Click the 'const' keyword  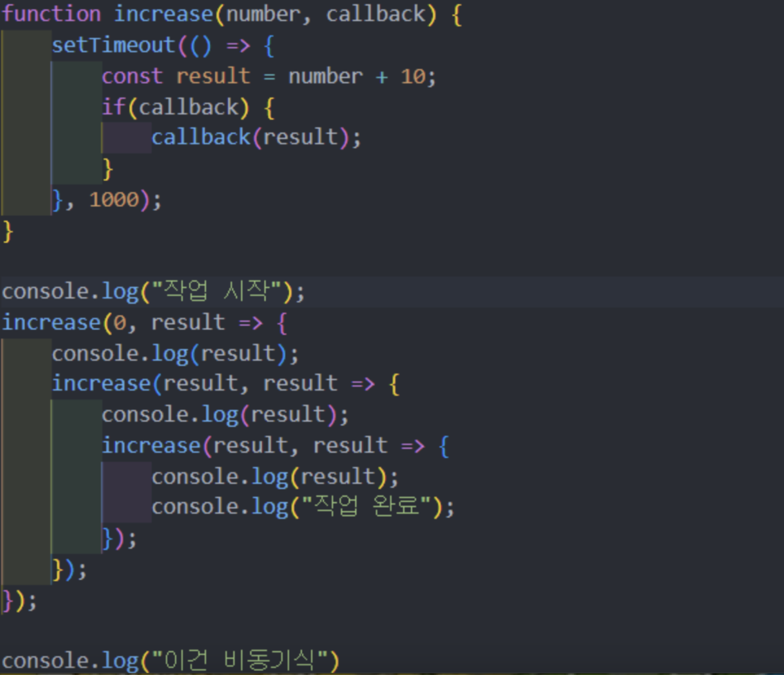pos(132,76)
